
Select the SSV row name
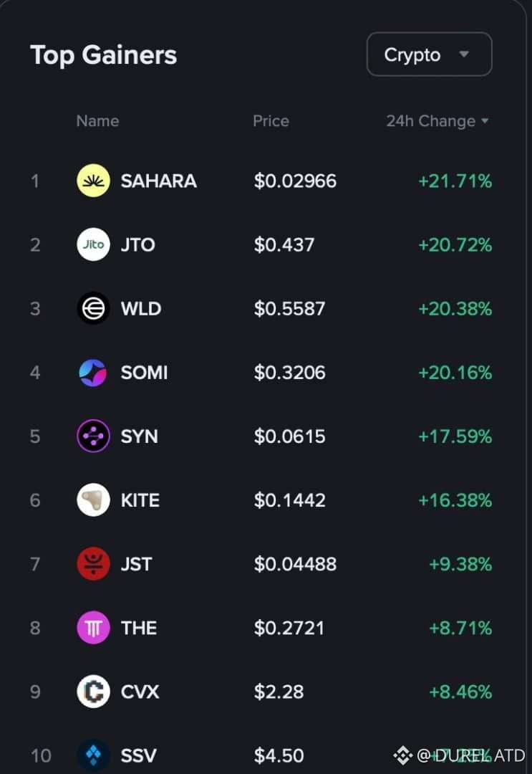coord(138,755)
